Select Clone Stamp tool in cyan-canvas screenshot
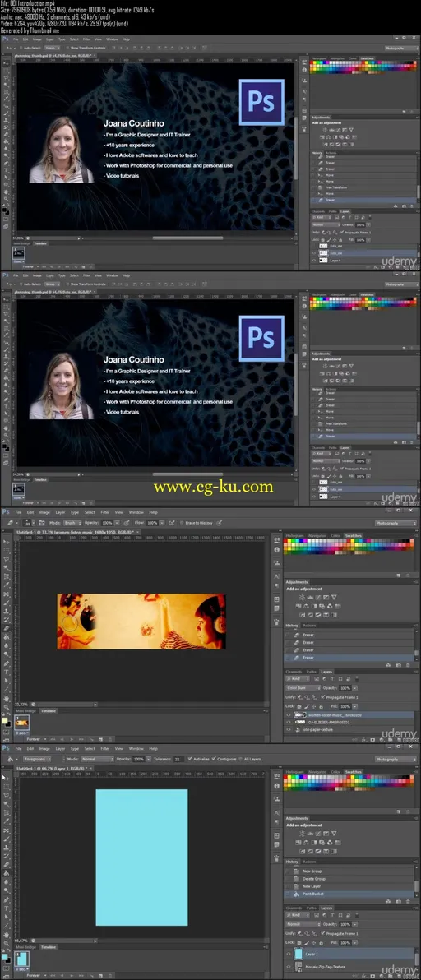Screen dimensions: 421x980 [x=7, y=847]
